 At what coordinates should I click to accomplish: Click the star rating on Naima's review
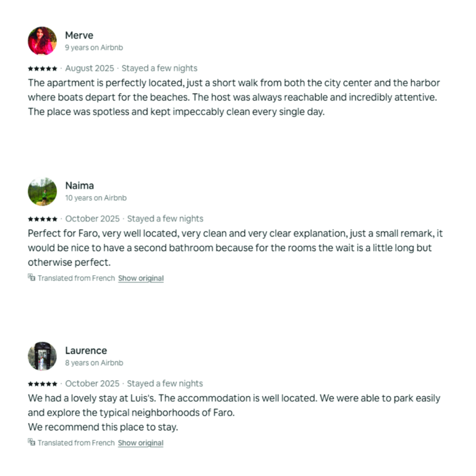tap(43, 219)
